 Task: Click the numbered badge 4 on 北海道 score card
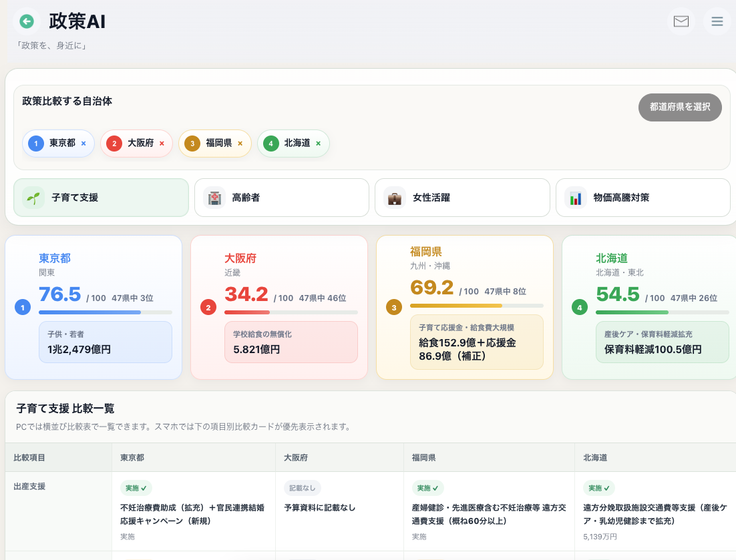579,308
